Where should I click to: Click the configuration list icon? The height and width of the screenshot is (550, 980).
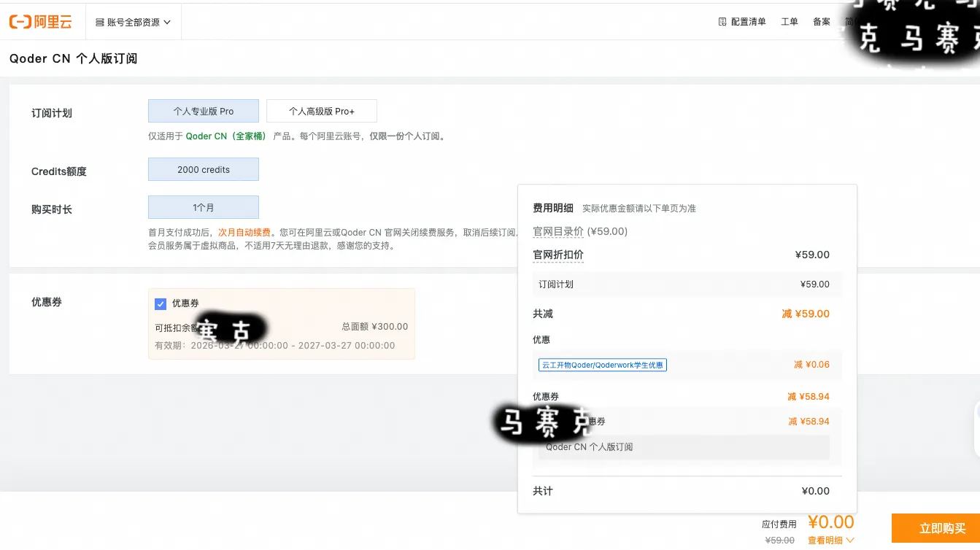(722, 22)
